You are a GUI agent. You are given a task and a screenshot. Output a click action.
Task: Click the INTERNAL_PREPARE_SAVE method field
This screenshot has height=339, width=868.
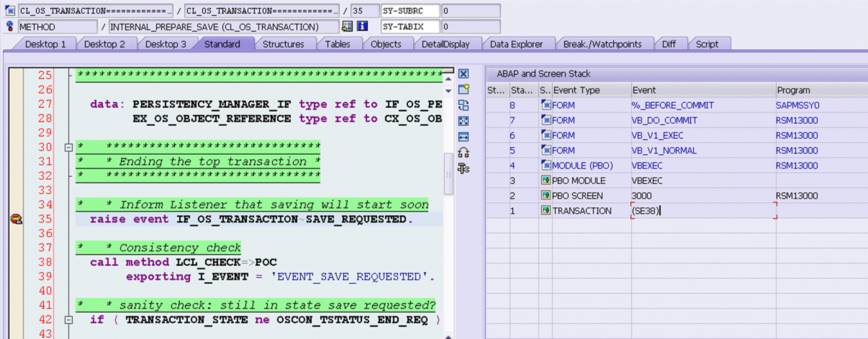click(x=223, y=27)
